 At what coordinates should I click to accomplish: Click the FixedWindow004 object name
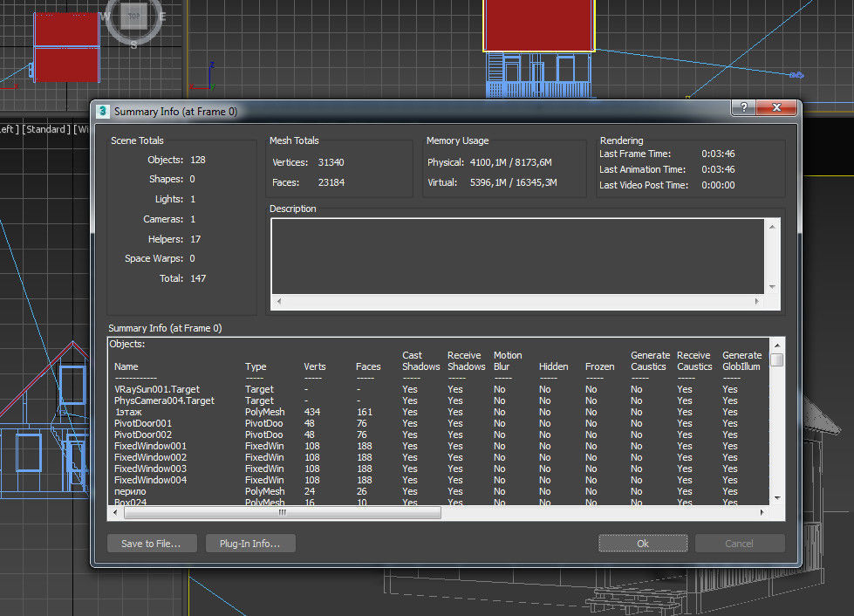pos(150,481)
